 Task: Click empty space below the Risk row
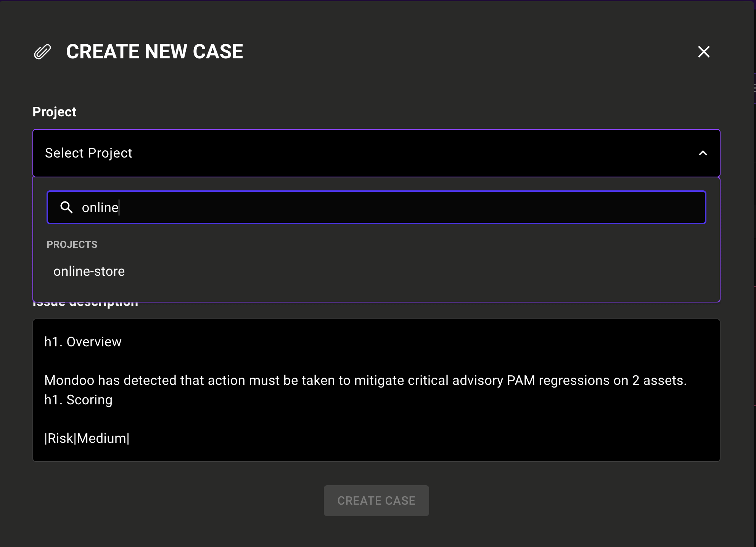point(376,453)
